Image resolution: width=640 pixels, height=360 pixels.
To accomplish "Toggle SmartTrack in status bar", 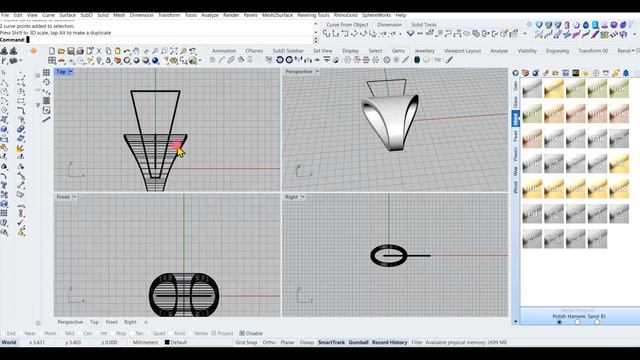I will coord(331,342).
